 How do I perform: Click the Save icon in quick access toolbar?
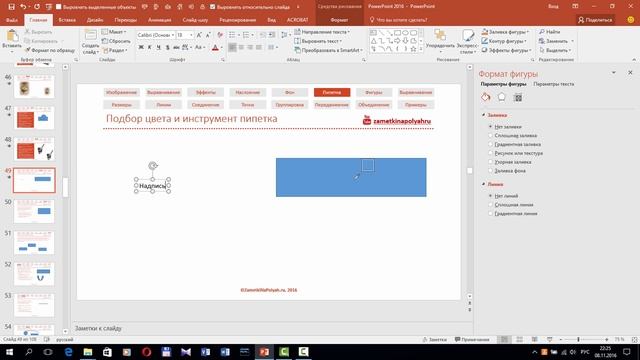click(x=11, y=7)
